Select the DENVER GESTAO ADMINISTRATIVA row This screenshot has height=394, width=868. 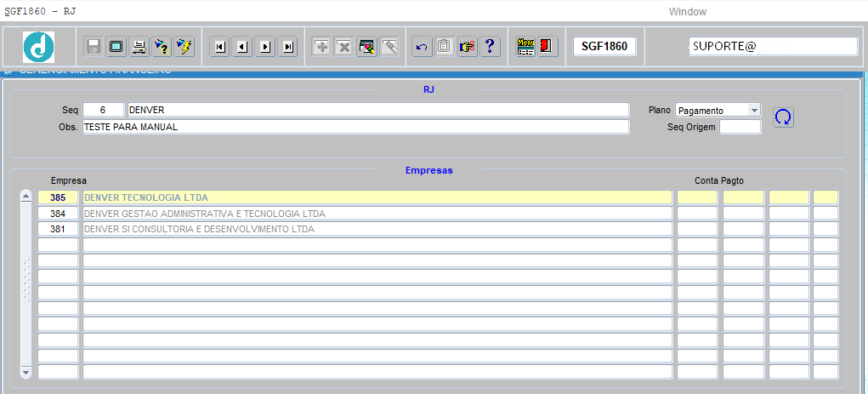[x=377, y=214]
